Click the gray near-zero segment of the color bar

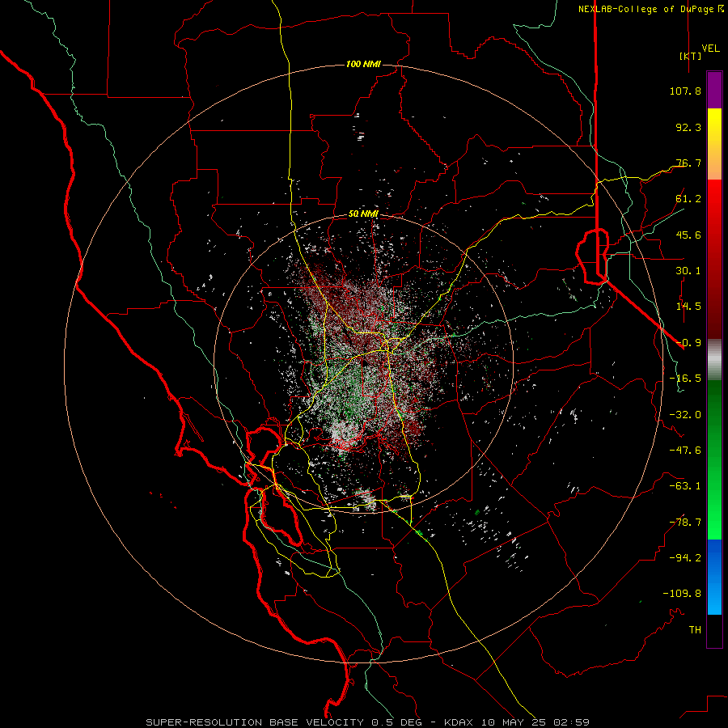(714, 359)
